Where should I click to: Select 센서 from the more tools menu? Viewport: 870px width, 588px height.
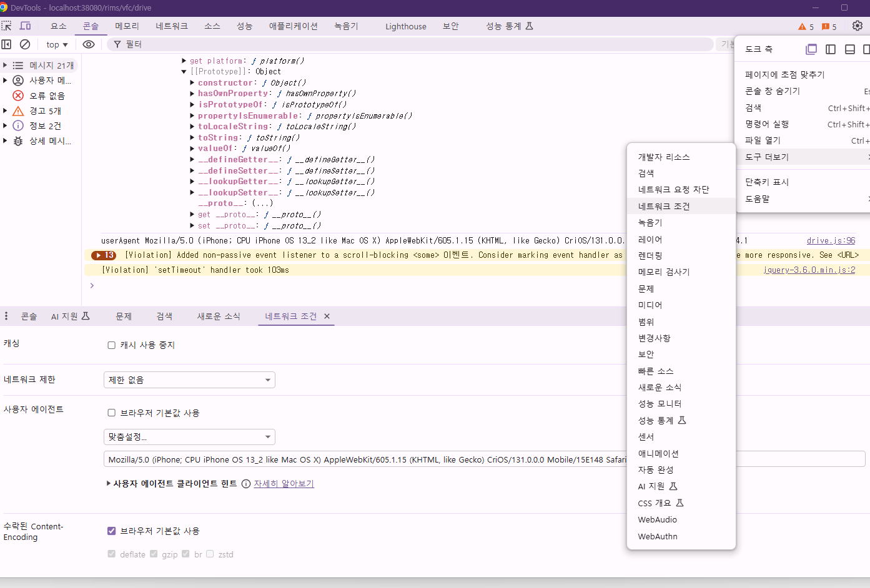(645, 437)
